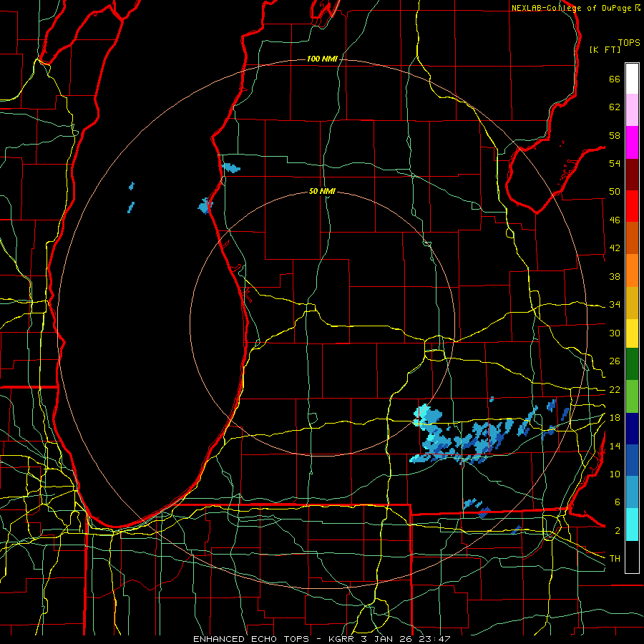Screen dimensions: 644x644
Task: Click the '3 JAN 26' date in the caption
Action: point(387,639)
